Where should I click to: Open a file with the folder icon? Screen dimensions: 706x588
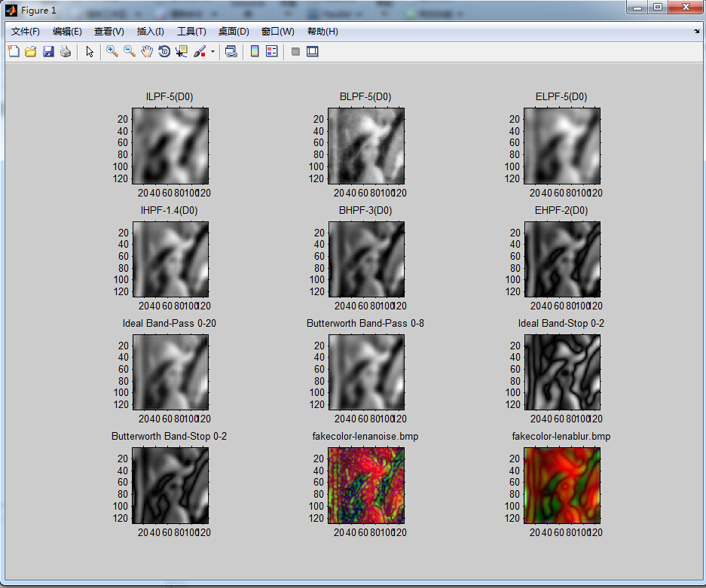[x=31, y=51]
